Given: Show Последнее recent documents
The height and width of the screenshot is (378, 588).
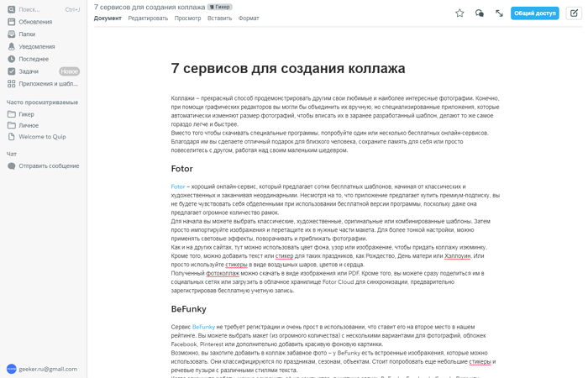Looking at the screenshot, I should coord(34,59).
